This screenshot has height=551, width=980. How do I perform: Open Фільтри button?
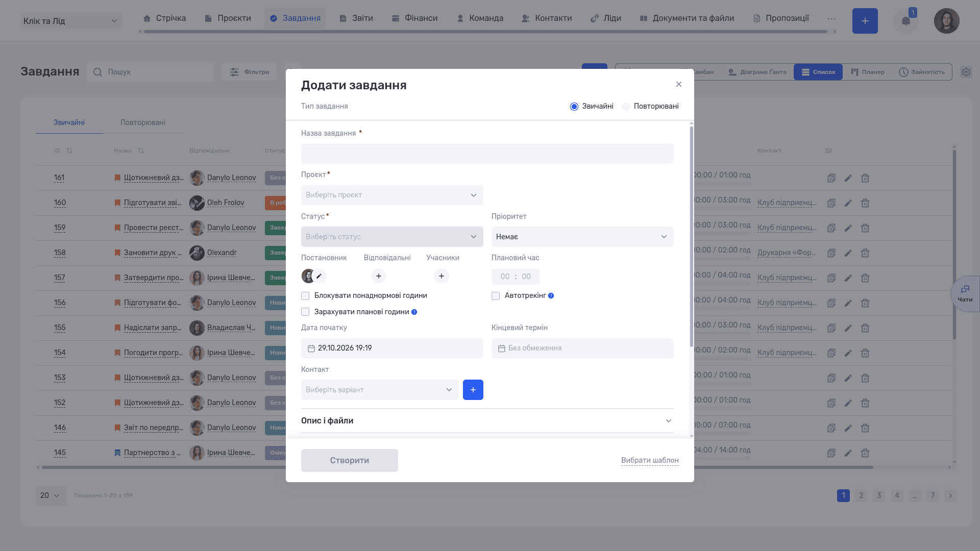(x=249, y=72)
